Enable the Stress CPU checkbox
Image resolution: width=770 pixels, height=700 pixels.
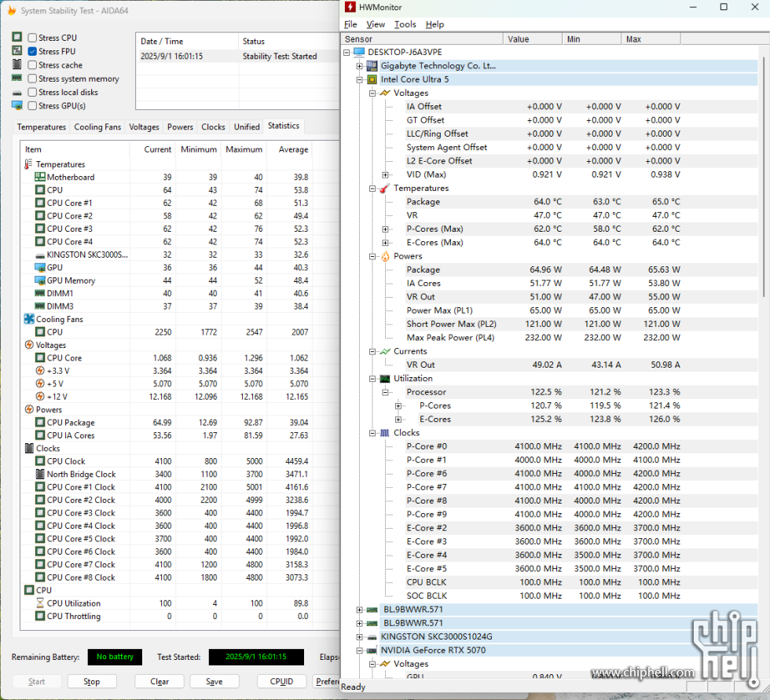click(32, 38)
